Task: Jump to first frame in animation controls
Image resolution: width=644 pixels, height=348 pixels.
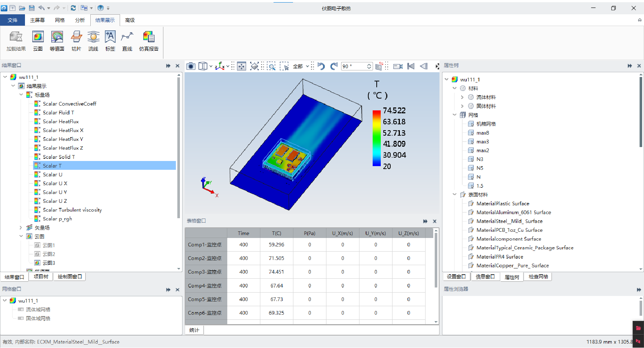Action: pyautogui.click(x=411, y=66)
